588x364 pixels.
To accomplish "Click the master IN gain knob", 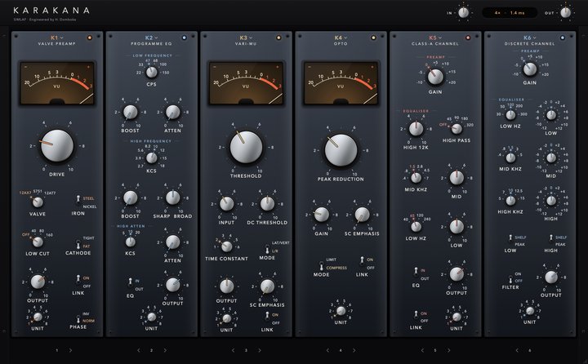I will pyautogui.click(x=464, y=13).
